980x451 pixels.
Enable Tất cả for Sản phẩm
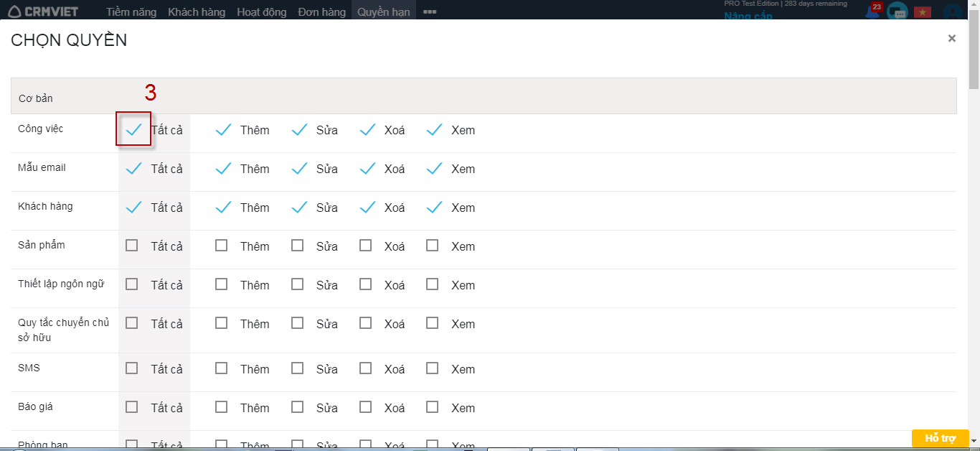pyautogui.click(x=132, y=246)
